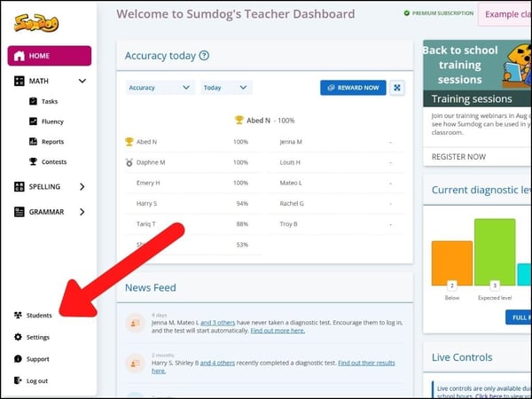Viewport: 532px width, 399px height.
Task: Open Reports under Math
Action: click(x=52, y=142)
